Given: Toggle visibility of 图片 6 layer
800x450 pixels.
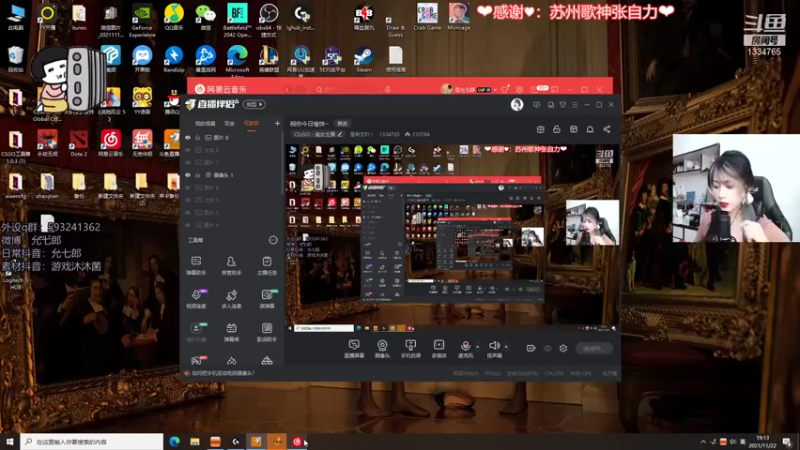Looking at the screenshot, I should click(188, 187).
